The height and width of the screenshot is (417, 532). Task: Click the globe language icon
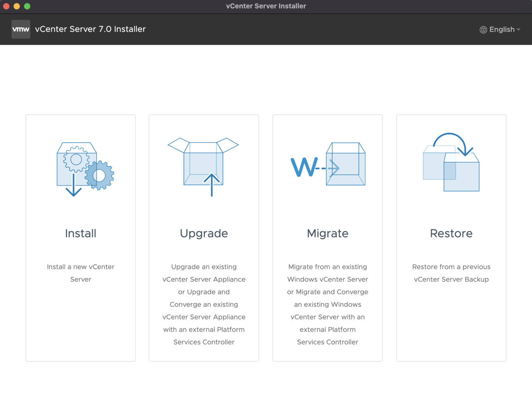483,30
